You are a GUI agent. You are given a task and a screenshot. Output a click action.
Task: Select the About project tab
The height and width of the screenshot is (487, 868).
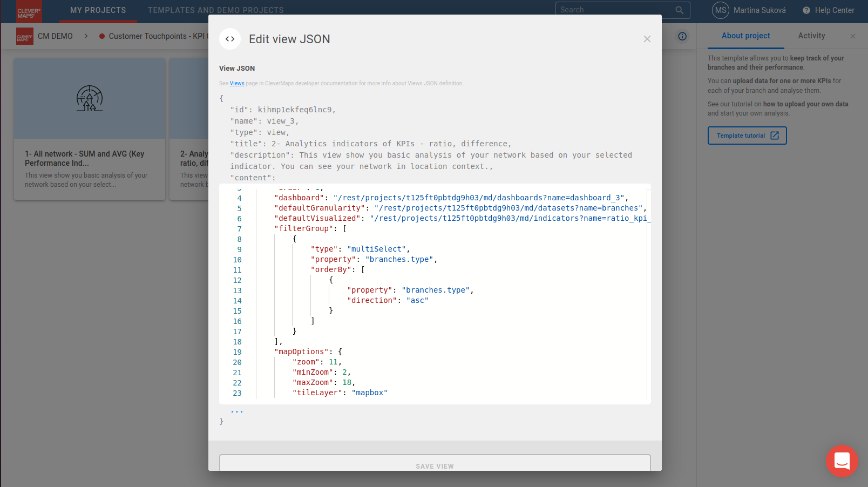745,36
